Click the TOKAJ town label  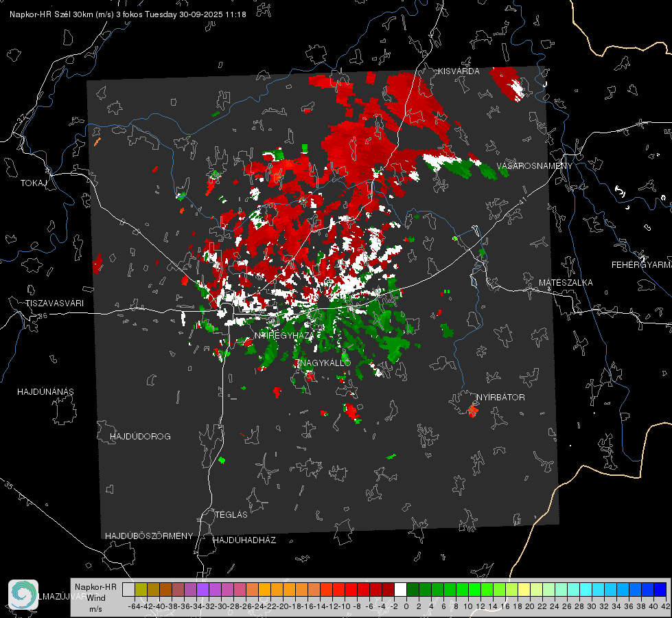click(x=34, y=183)
